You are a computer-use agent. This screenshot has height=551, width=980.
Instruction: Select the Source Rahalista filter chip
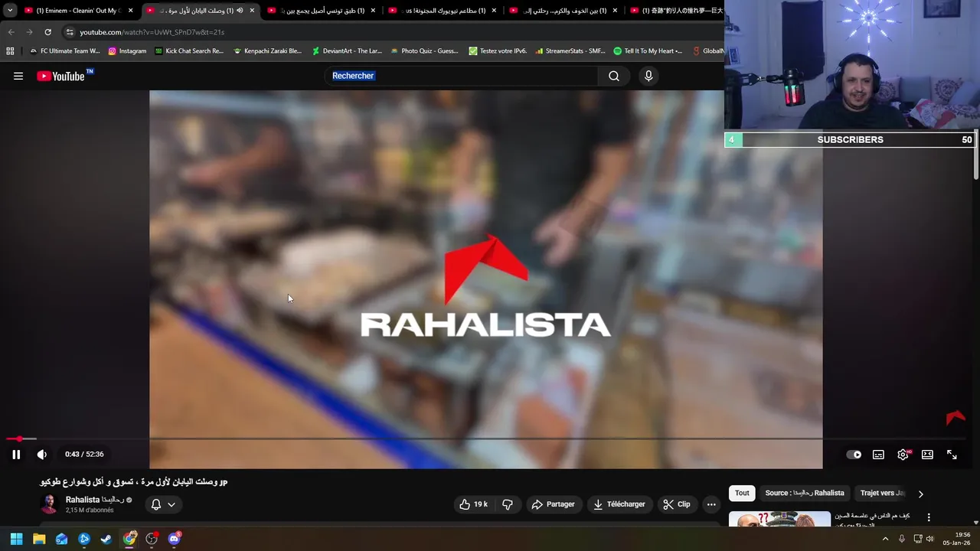(x=805, y=493)
